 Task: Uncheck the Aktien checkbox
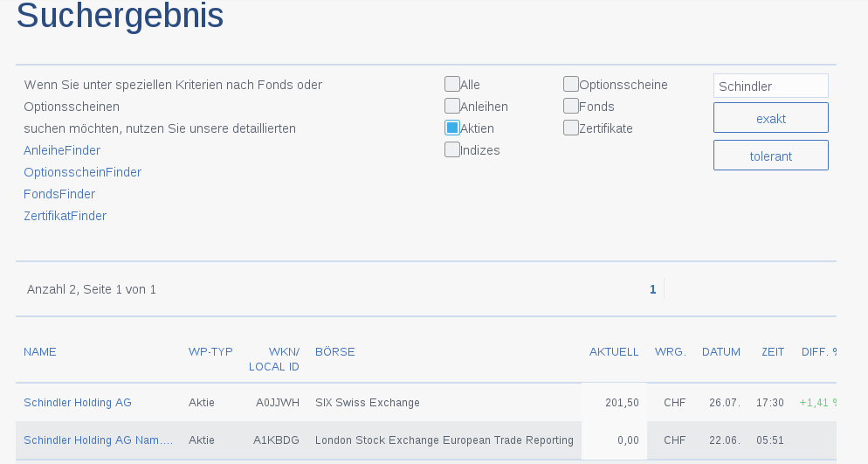coord(452,128)
